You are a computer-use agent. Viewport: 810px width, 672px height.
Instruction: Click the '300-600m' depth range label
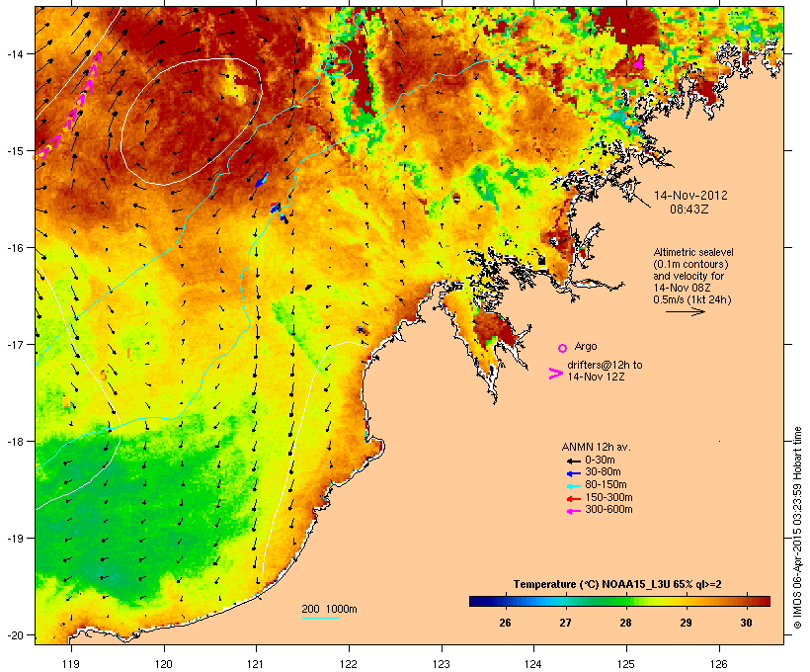(609, 510)
